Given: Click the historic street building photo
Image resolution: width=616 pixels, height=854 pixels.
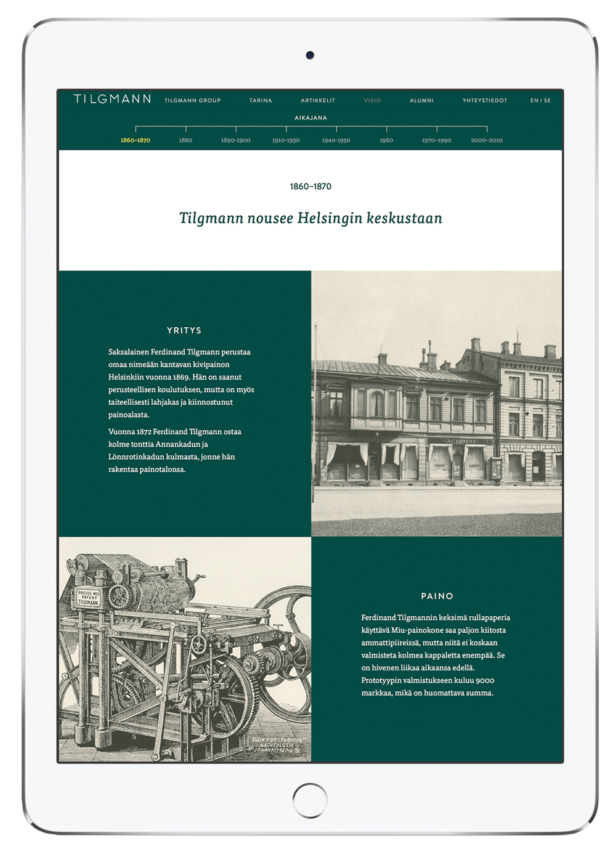Looking at the screenshot, I should 437,404.
